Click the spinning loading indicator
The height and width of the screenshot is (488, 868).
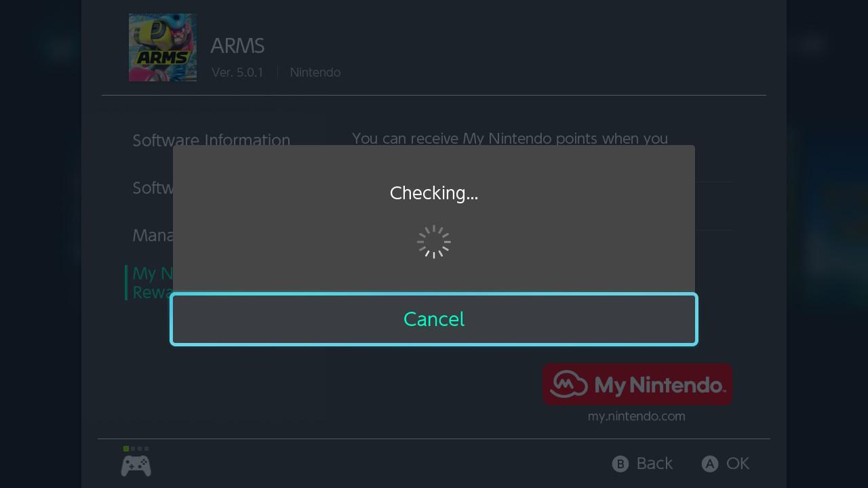(x=434, y=241)
